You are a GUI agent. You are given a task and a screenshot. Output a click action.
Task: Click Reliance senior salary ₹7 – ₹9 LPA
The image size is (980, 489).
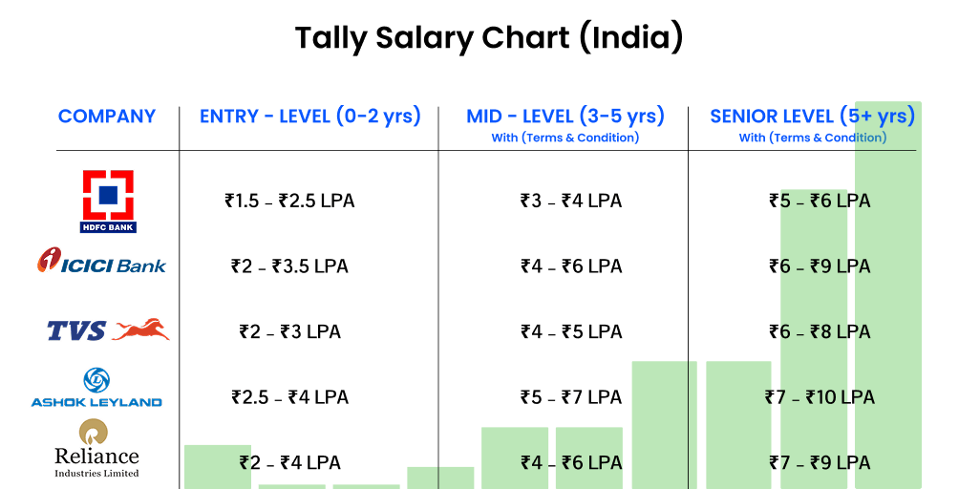(x=820, y=462)
